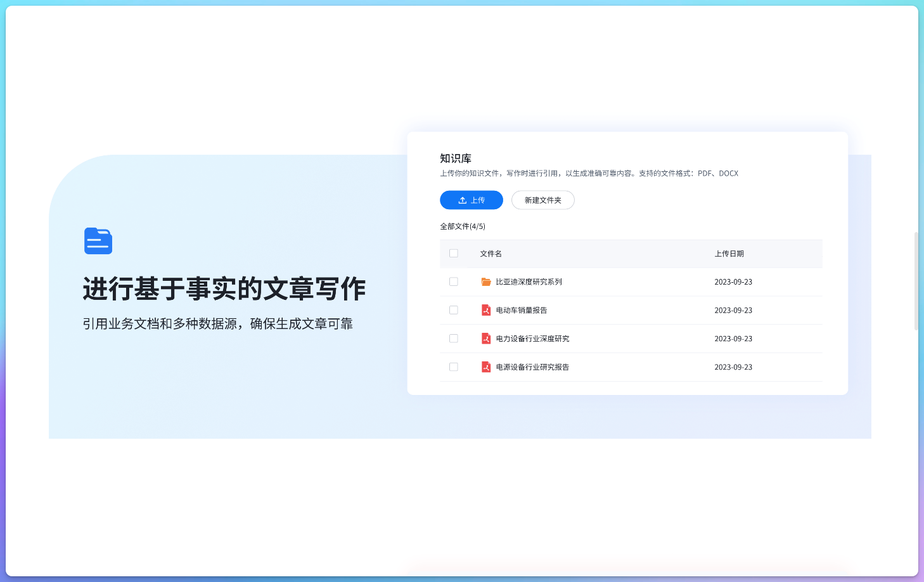This screenshot has height=582, width=924.
Task: Click the 文件名 column header
Action: [x=491, y=254]
